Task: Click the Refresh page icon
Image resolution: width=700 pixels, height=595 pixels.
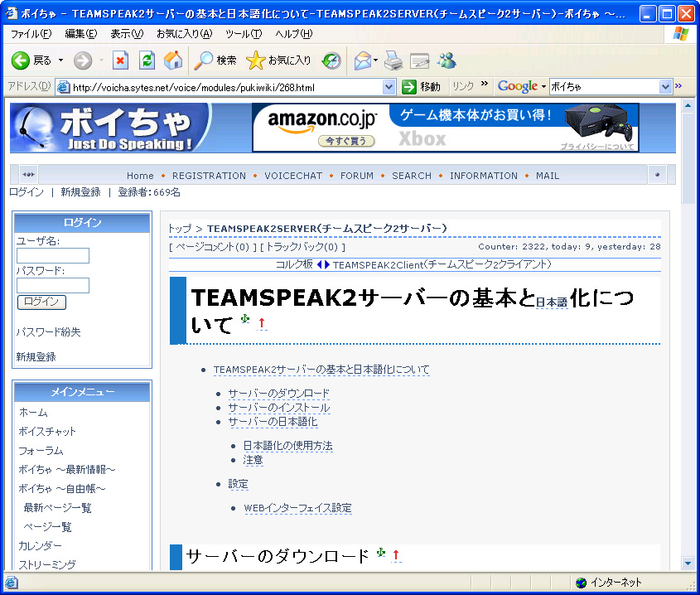Action: [147, 60]
